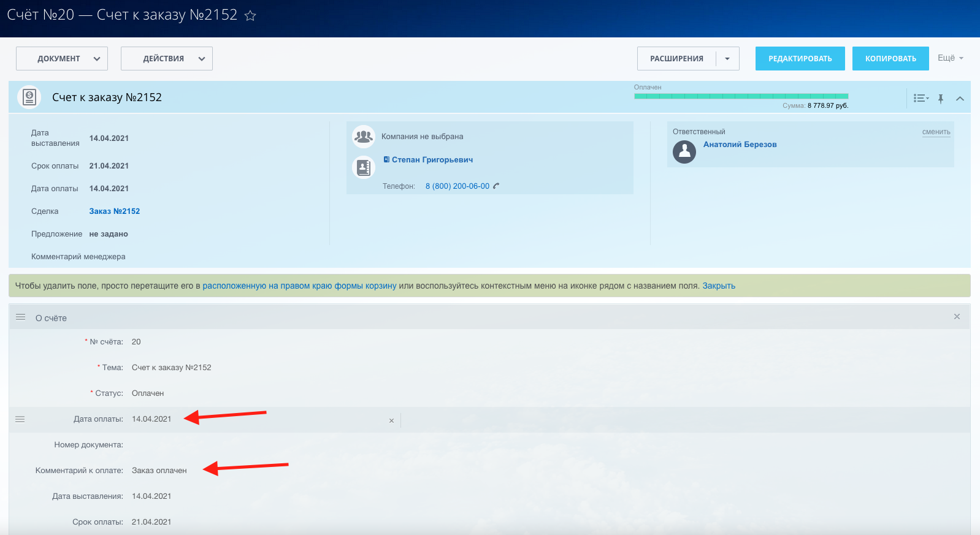Click the header title Счет к заказу №2152

(107, 97)
